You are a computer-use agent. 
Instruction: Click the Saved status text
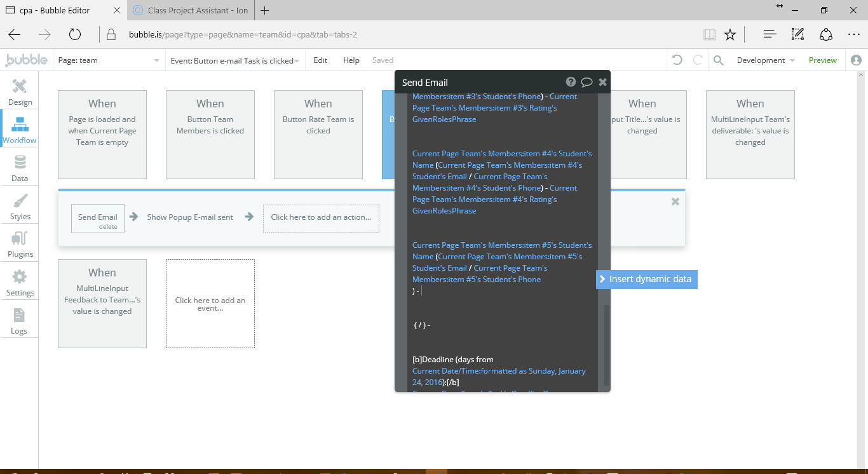pos(383,60)
